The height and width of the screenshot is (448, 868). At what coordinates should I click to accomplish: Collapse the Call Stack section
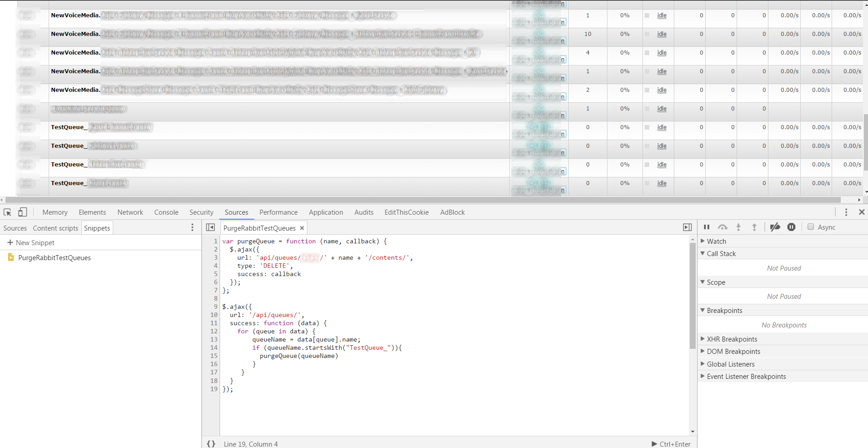tap(721, 254)
